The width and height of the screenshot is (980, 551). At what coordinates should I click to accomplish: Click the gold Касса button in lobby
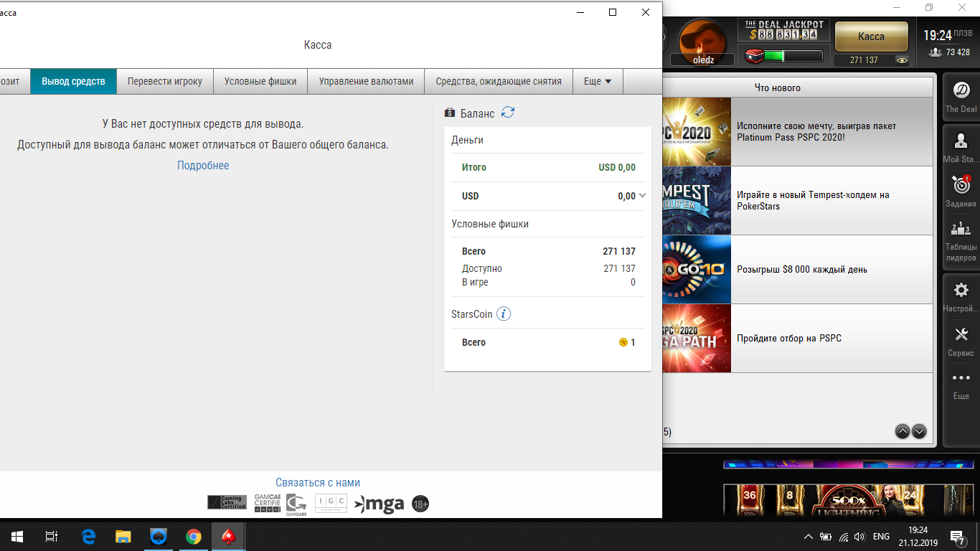tap(872, 37)
